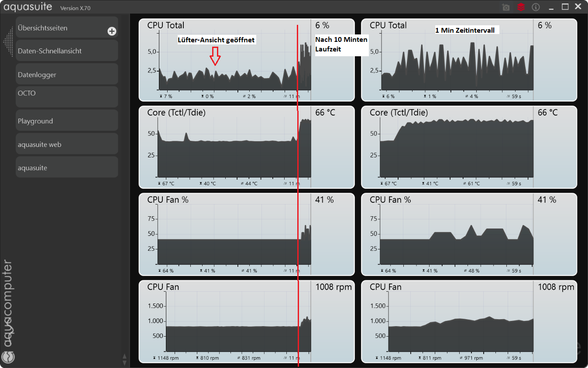Click the "CPU Fan %" title in left panel

(x=168, y=200)
